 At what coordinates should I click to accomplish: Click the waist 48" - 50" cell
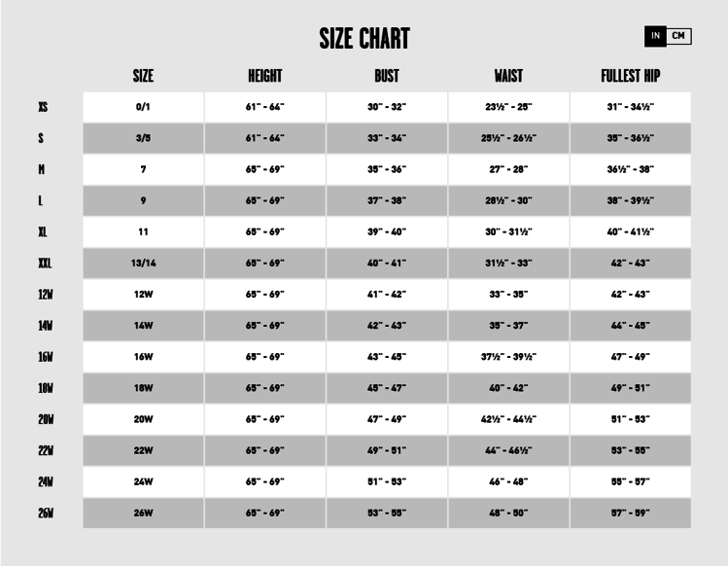click(x=508, y=513)
